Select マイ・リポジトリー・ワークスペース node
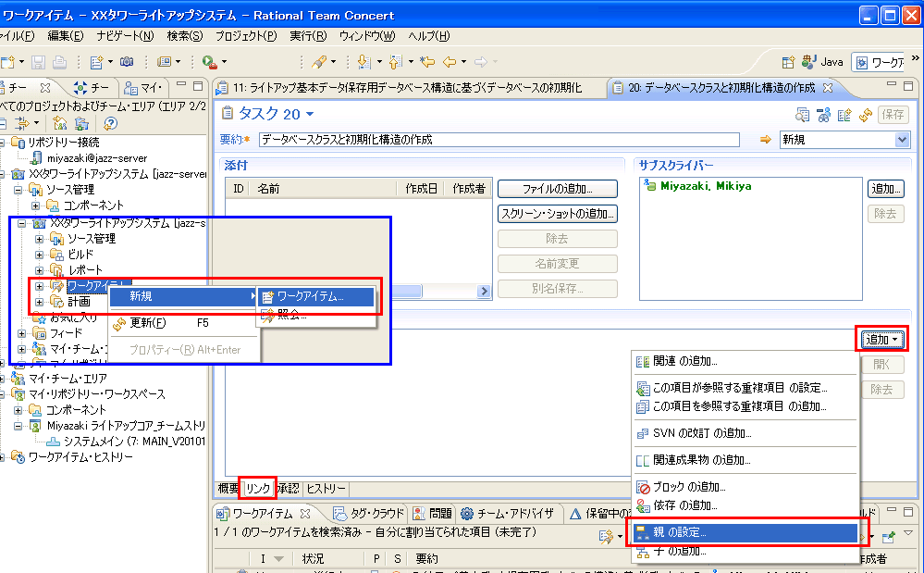The height and width of the screenshot is (573, 924). pos(96,393)
